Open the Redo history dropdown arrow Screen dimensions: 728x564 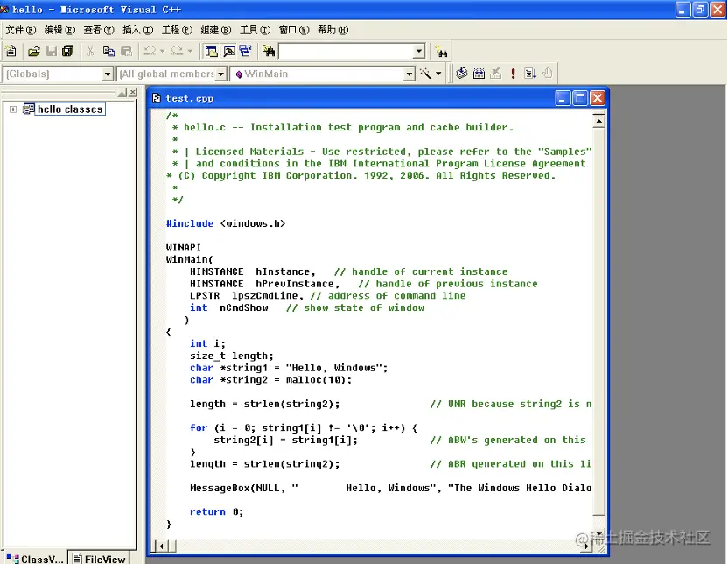[x=189, y=51]
